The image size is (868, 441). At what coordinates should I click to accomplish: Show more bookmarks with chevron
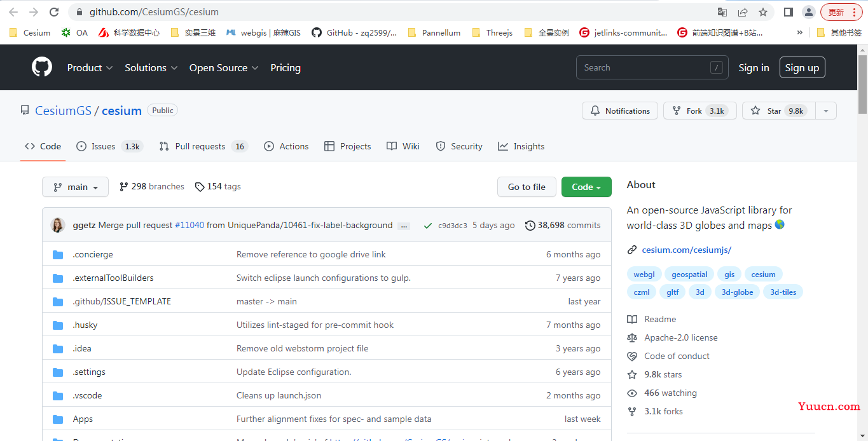click(799, 32)
